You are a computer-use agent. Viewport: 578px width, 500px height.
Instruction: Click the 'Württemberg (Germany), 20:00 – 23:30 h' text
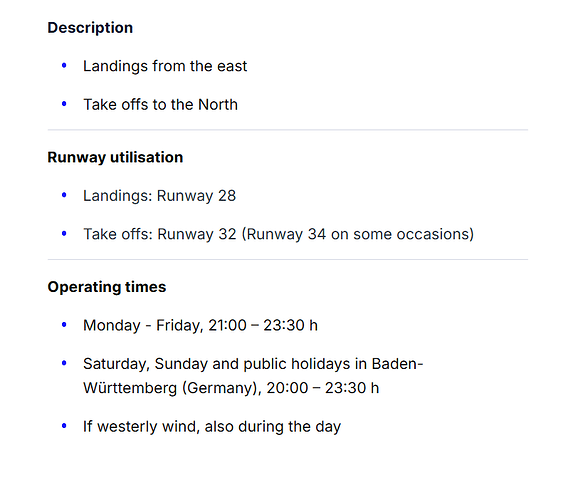(231, 388)
